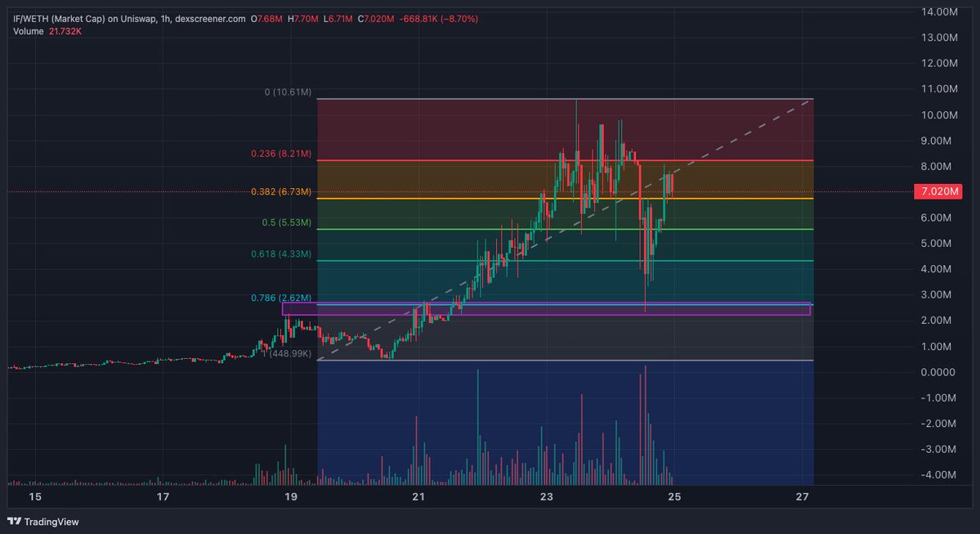This screenshot has height=534, width=980.
Task: Click the Fibonacci 0 (10.61M) label
Action: point(288,92)
